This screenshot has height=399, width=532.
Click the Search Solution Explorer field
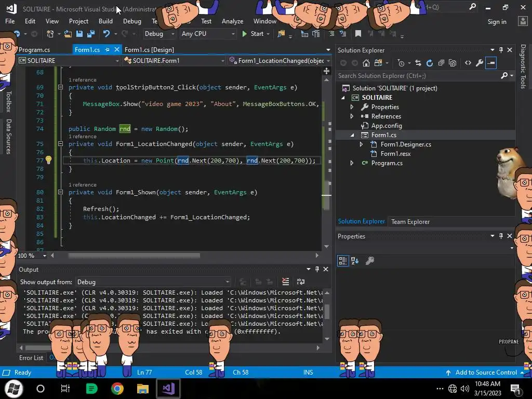click(x=419, y=76)
